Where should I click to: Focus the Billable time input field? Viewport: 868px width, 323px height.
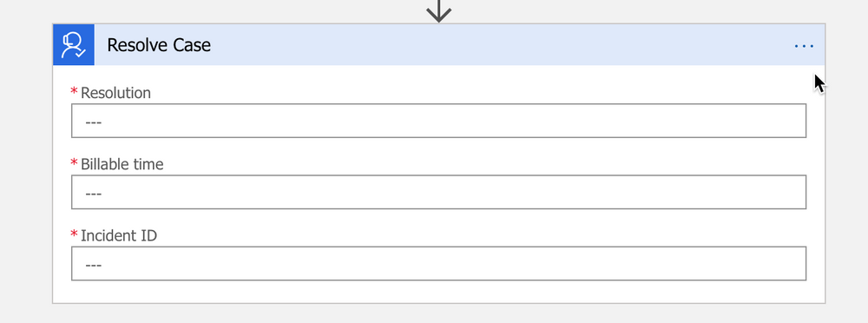pos(438,192)
